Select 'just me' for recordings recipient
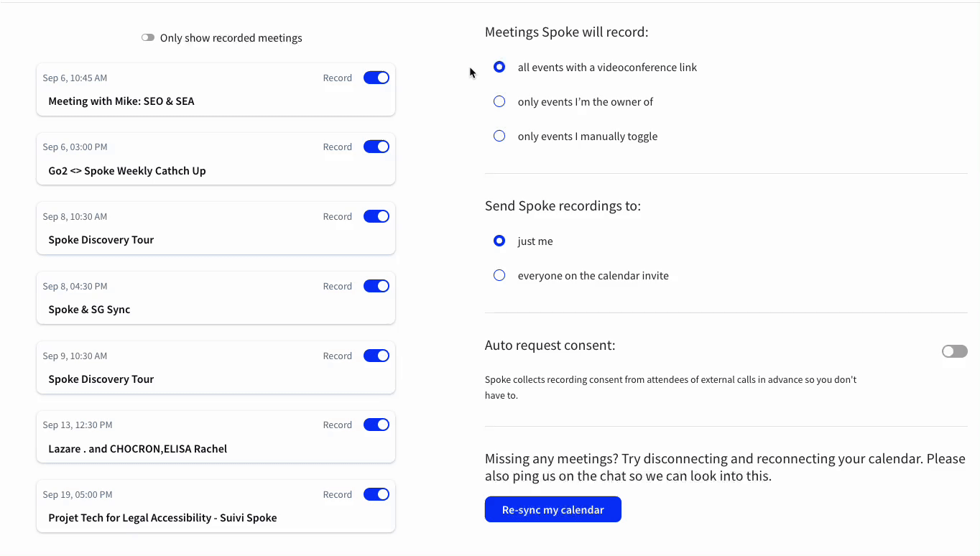This screenshot has height=556, width=980. (x=499, y=241)
